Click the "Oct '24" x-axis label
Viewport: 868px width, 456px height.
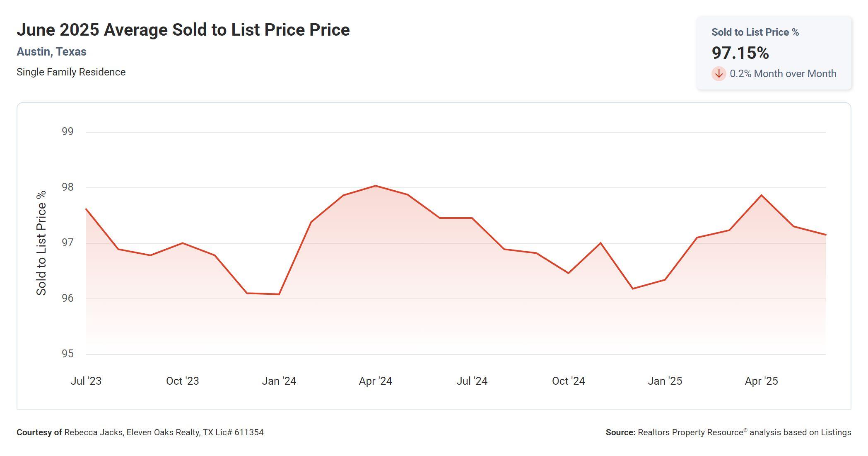[x=568, y=381]
